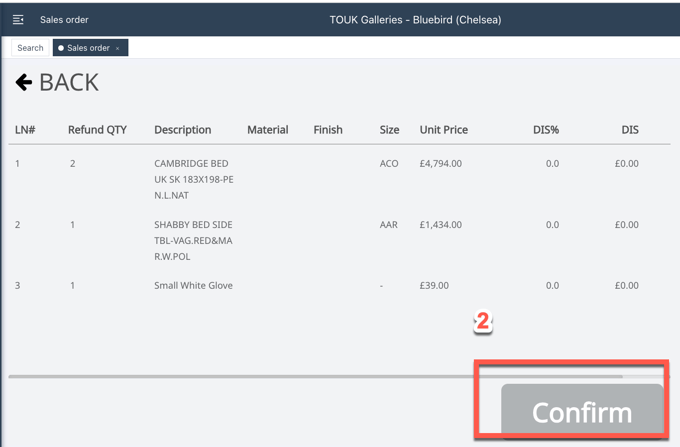The height and width of the screenshot is (447, 680).
Task: Click the Refund QTY column header
Action: (97, 130)
